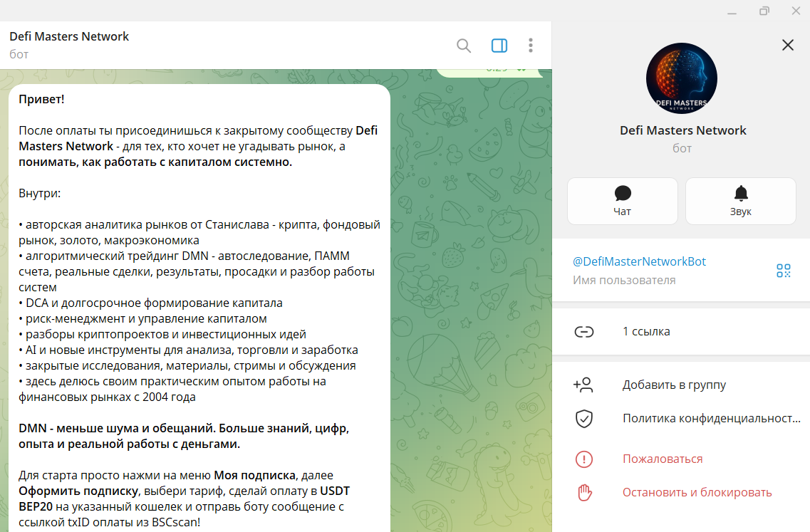
Task: Click the add-to-group person icon
Action: pos(583,385)
